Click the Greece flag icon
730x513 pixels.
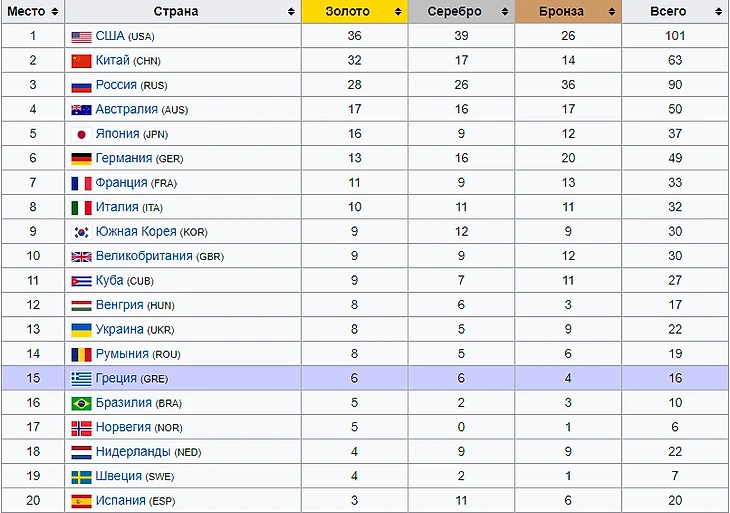tap(81, 379)
